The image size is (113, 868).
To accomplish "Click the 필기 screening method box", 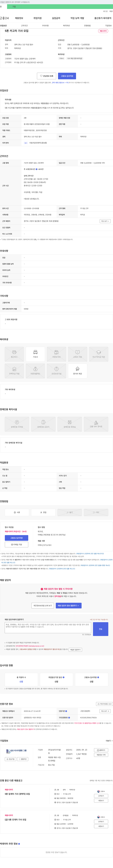I will (x=70, y=512).
